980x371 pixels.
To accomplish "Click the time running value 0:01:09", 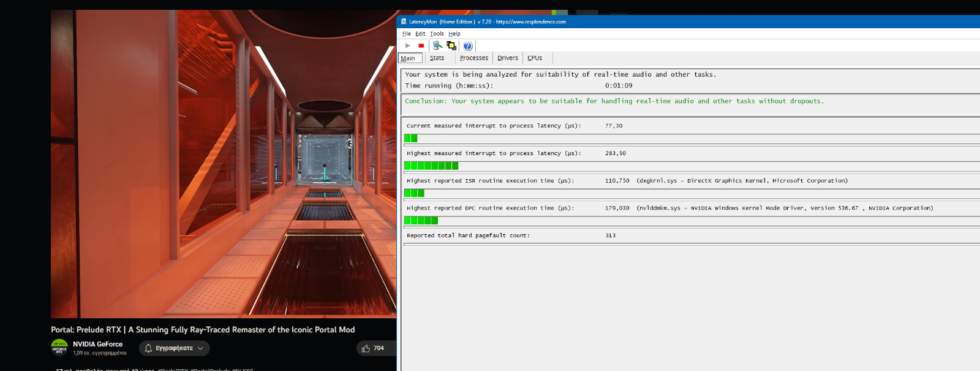I will click(x=619, y=86).
